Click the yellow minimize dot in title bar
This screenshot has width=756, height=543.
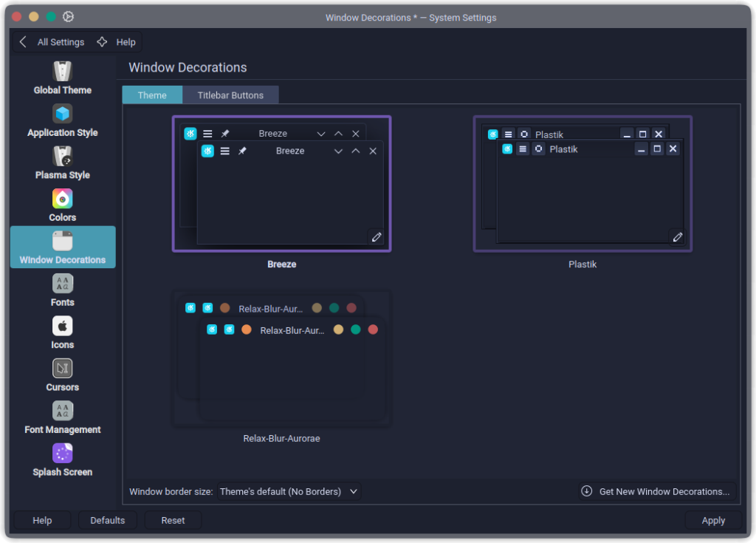point(34,17)
